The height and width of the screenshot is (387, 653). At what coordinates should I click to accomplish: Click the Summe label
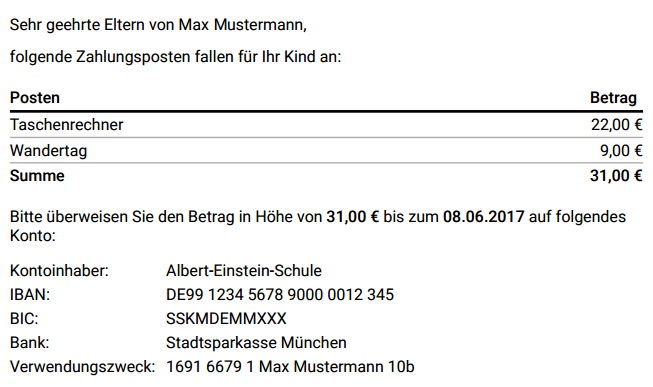(x=37, y=176)
